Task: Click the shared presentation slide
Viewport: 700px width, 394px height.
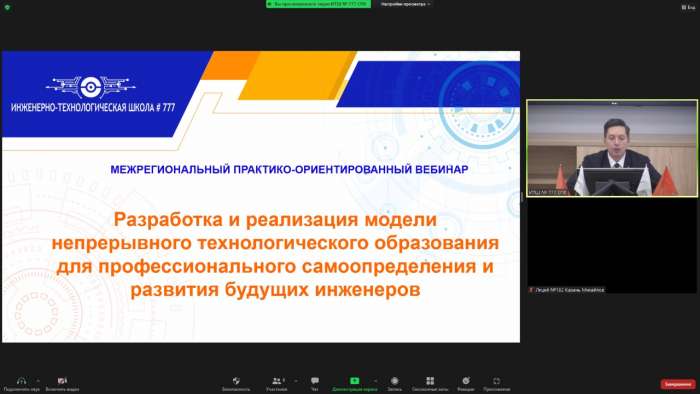Action: [x=261, y=197]
